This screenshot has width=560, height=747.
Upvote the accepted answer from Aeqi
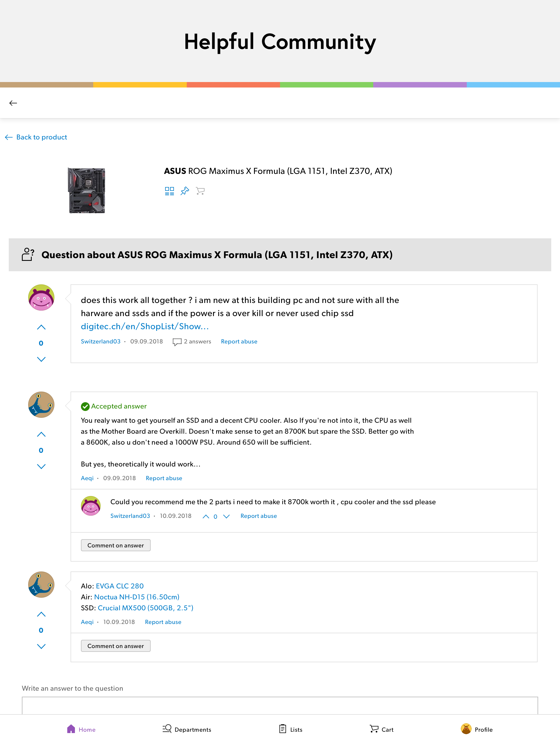click(41, 434)
